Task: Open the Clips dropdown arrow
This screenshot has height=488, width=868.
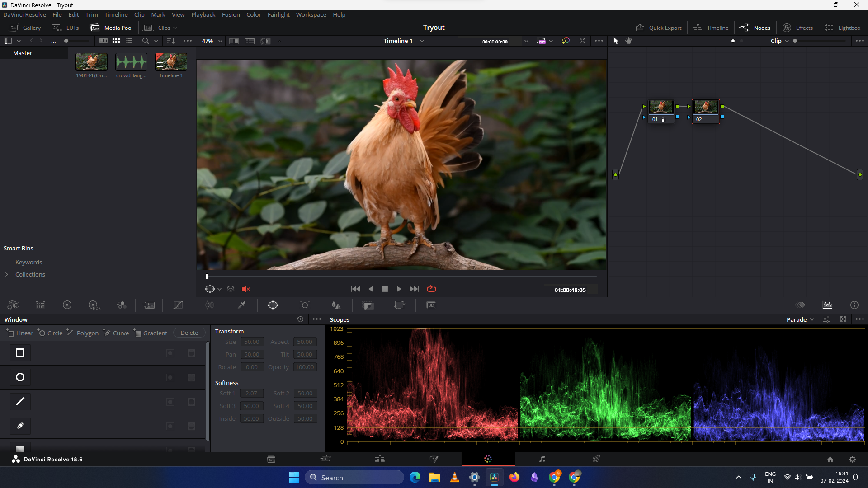Action: [x=175, y=28]
